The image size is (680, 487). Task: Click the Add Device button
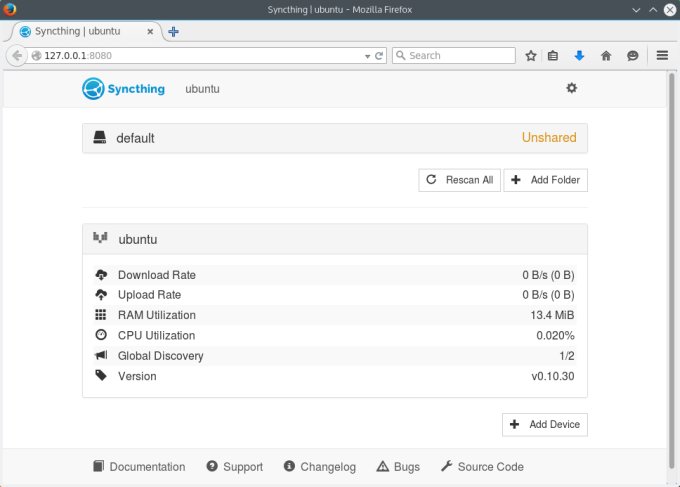coord(545,425)
